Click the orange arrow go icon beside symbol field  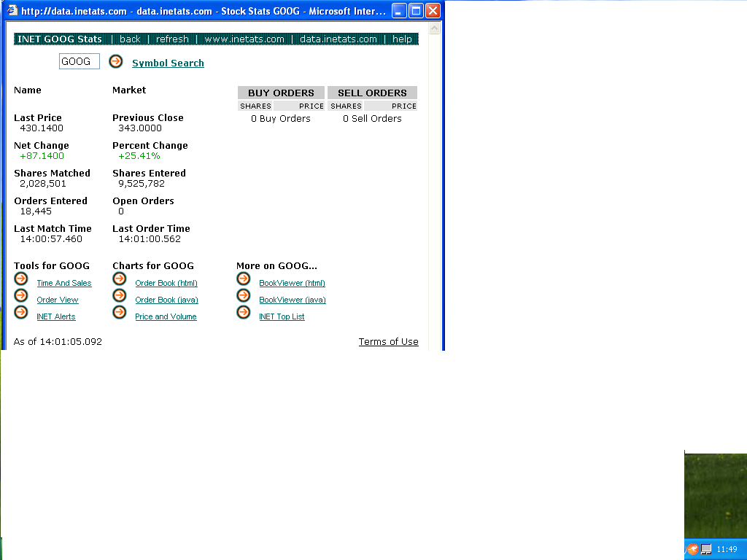pyautogui.click(x=116, y=61)
